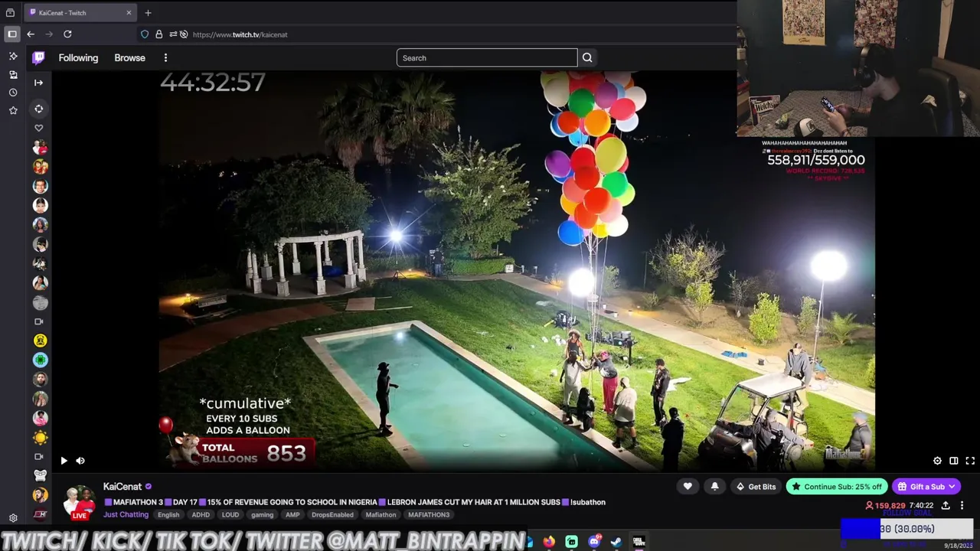Open browser synced tabs panel icon
980x551 pixels.
(x=13, y=74)
